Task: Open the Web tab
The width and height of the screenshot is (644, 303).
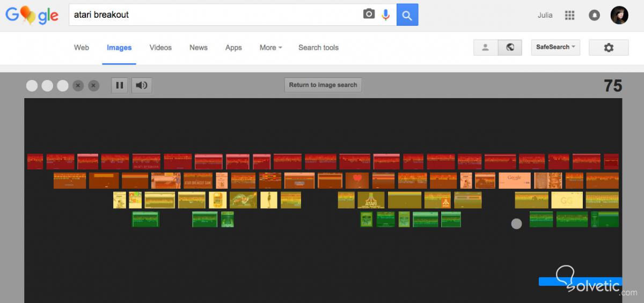Action: [82, 47]
